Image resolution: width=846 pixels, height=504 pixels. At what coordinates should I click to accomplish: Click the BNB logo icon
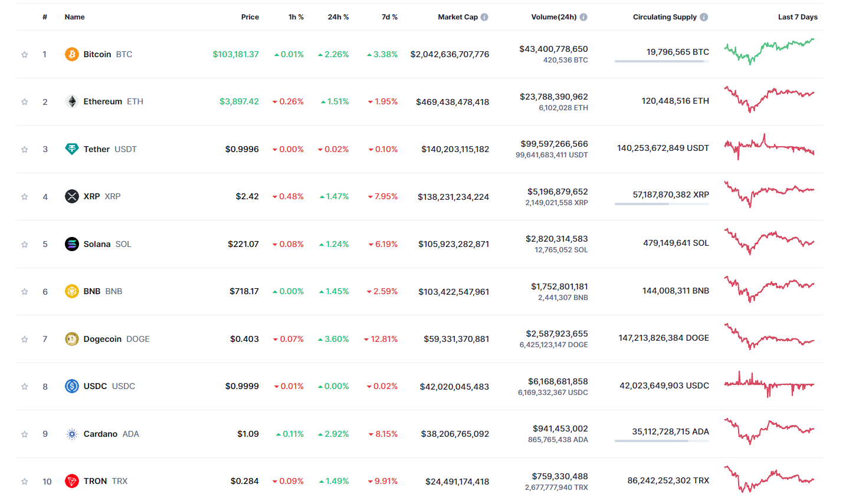71,291
